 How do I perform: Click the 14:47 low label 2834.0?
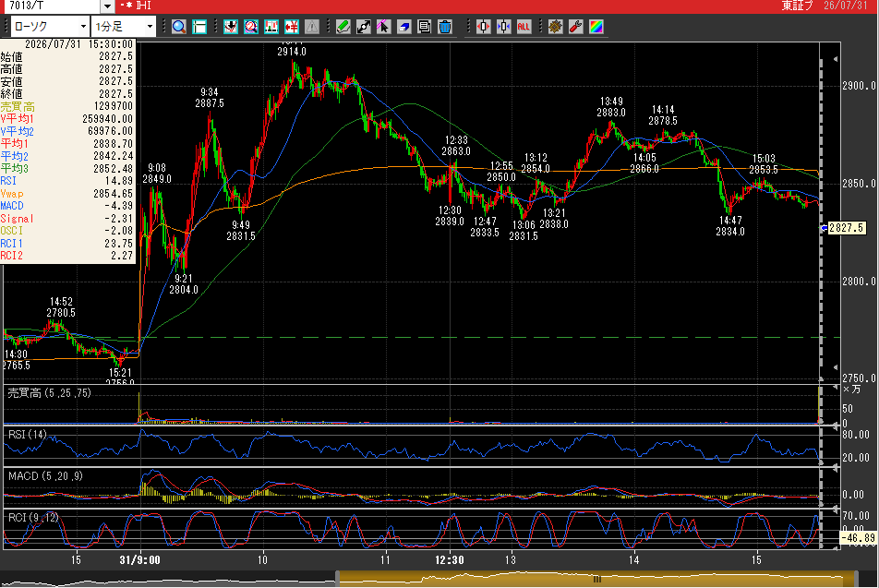click(x=729, y=231)
